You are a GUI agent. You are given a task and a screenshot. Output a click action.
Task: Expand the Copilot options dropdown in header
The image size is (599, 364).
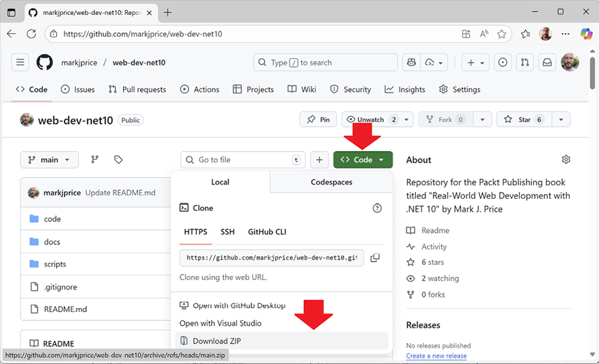434,62
